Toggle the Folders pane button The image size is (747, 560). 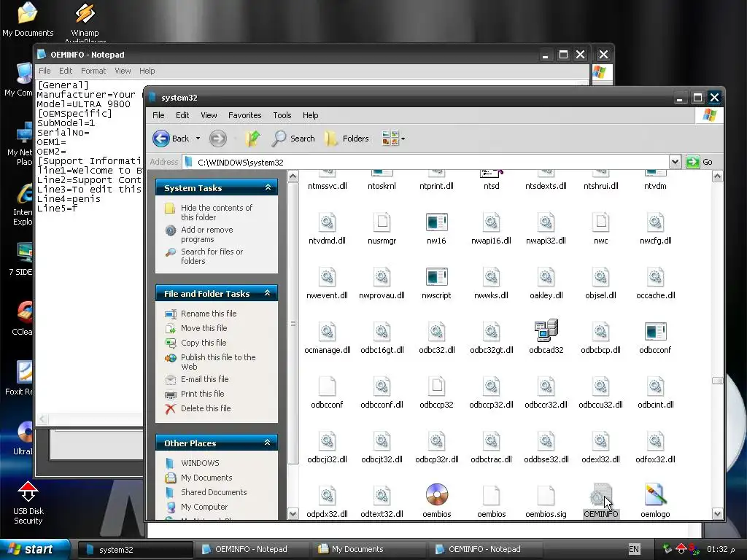[347, 139]
